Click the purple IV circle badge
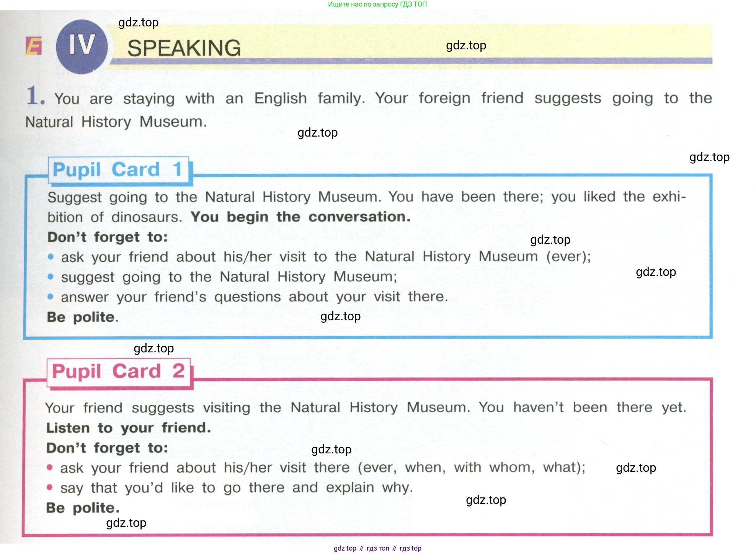The image size is (756, 554). (x=82, y=46)
